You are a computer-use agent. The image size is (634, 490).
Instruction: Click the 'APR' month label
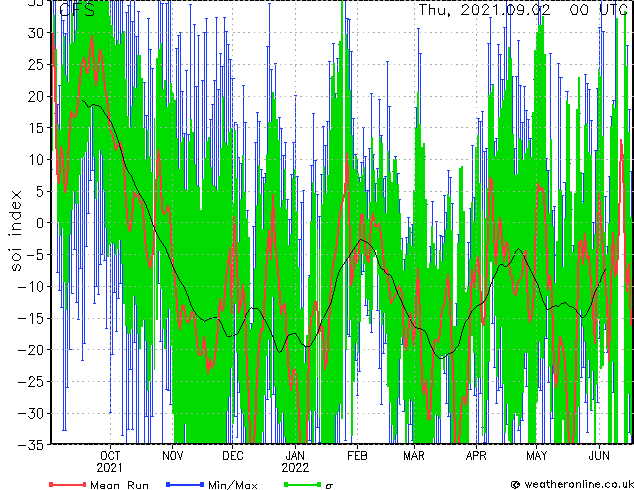pyautogui.click(x=476, y=456)
